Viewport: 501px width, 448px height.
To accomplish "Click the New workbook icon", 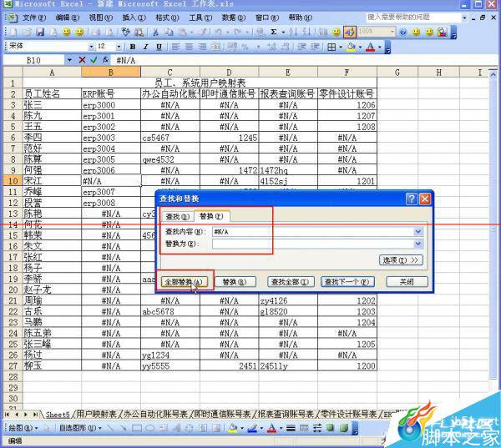I will point(13,32).
